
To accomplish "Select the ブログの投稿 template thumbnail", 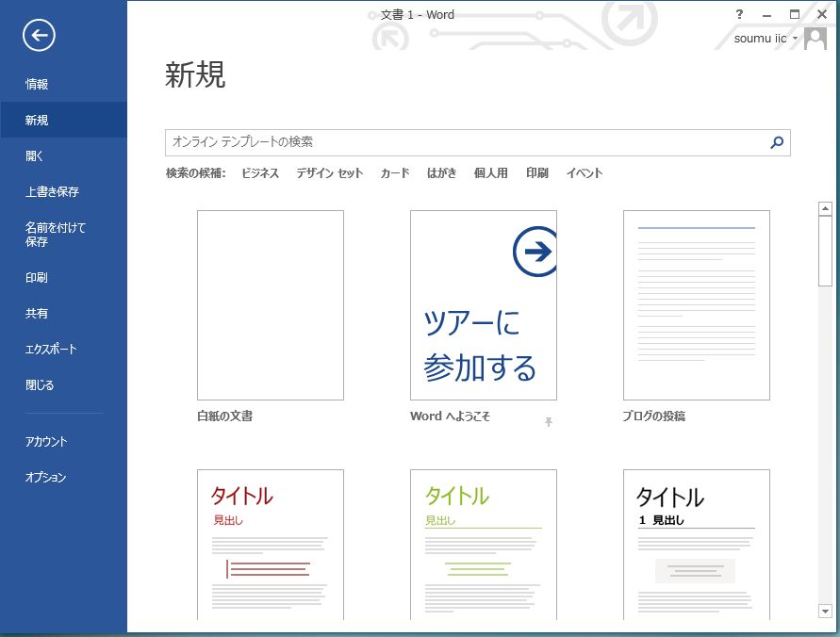I will 697,305.
